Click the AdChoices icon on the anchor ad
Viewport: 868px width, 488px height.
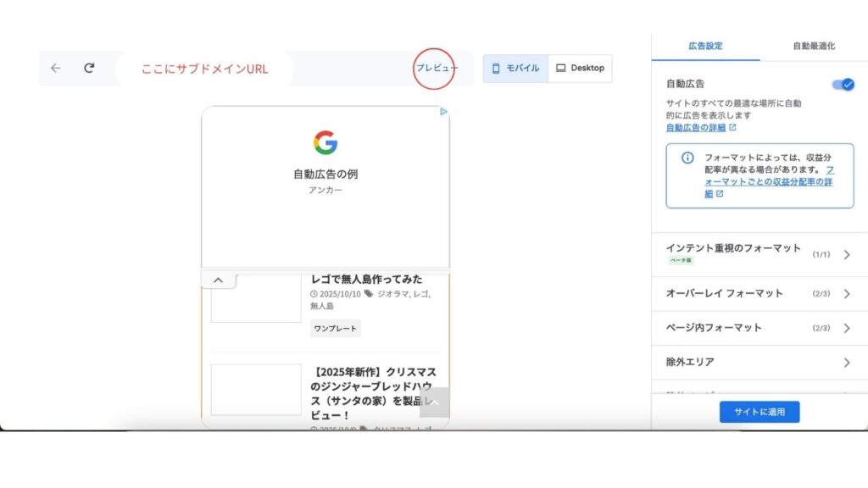(443, 112)
